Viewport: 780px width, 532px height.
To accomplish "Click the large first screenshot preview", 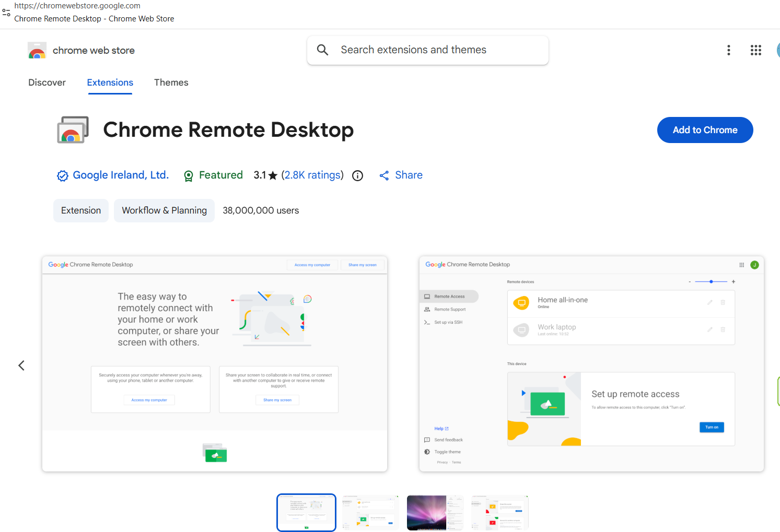I will pos(215,364).
